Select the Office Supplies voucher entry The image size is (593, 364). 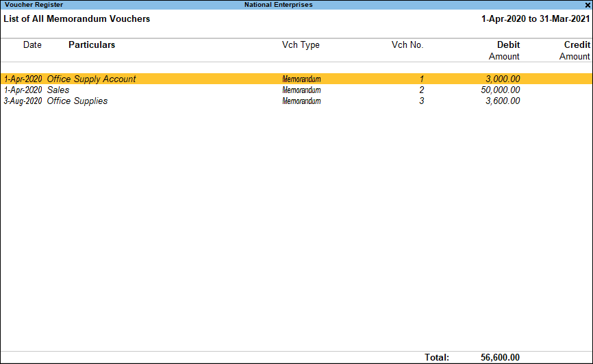click(x=296, y=101)
